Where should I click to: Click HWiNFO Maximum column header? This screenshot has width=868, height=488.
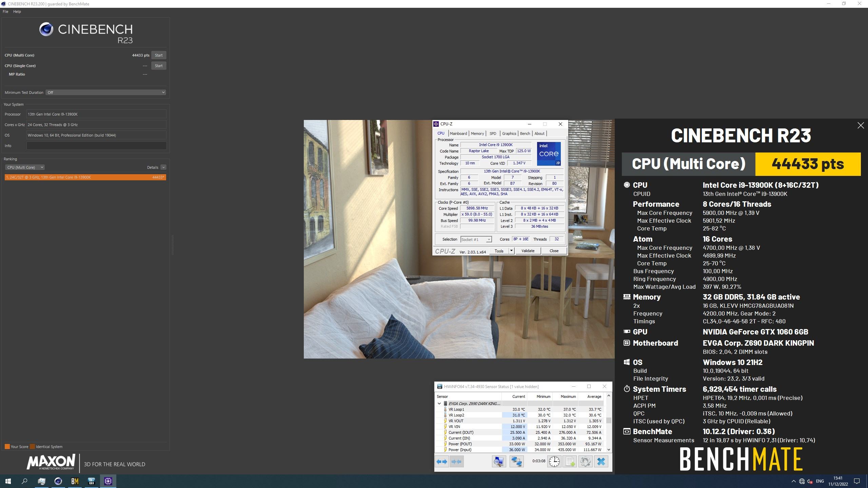click(565, 396)
